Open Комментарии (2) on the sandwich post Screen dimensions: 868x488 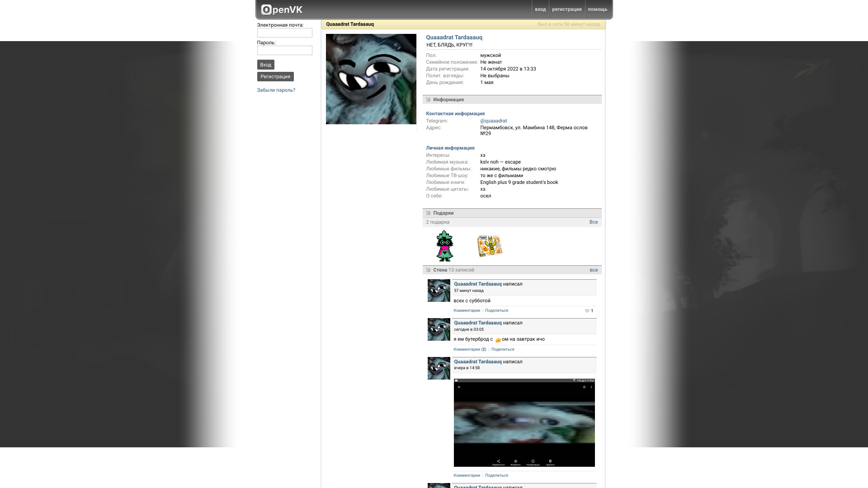click(x=469, y=349)
